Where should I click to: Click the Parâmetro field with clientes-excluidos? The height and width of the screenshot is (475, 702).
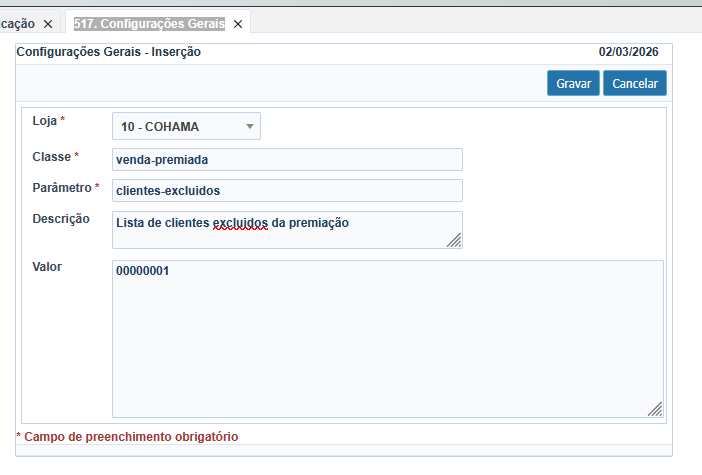pyautogui.click(x=287, y=190)
